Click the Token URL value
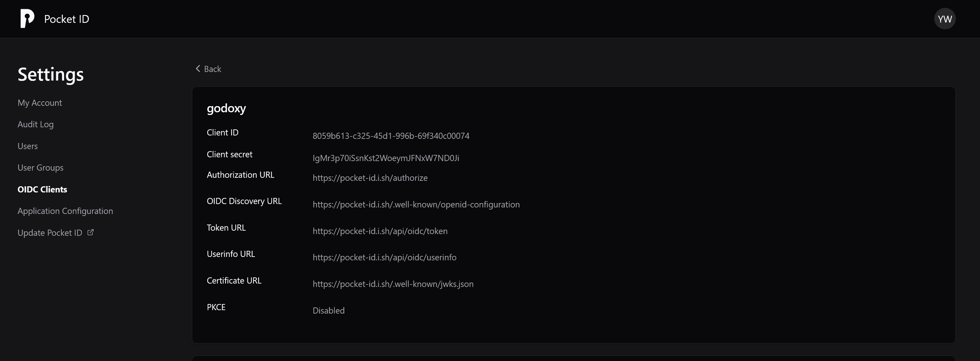 [380, 231]
